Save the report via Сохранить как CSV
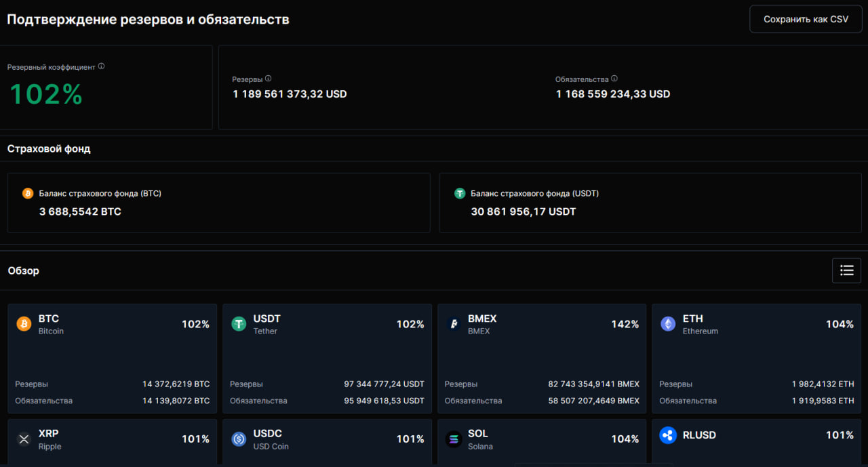The width and height of the screenshot is (868, 467). pyautogui.click(x=806, y=19)
